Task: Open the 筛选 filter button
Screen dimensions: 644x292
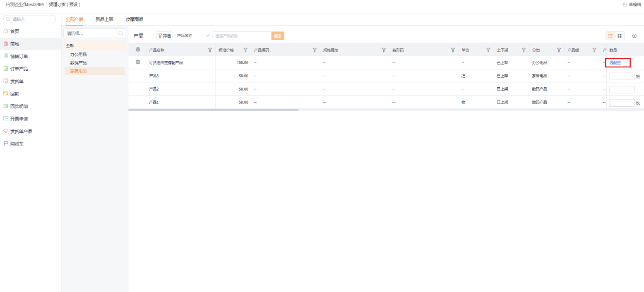Action: pos(164,36)
